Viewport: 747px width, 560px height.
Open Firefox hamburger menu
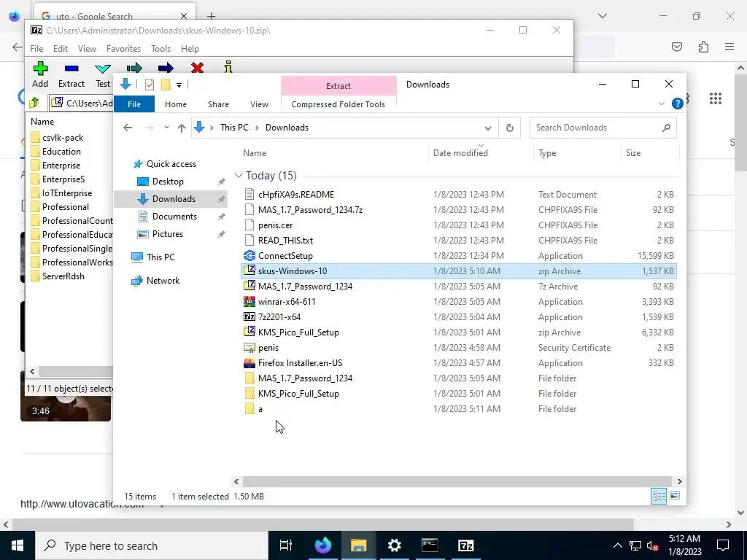point(729,47)
